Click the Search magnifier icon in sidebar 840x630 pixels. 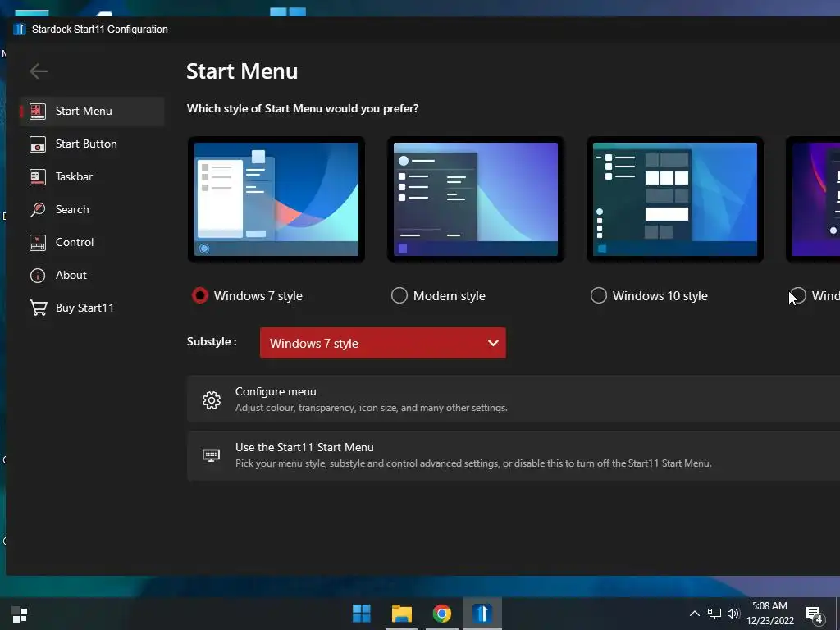coord(38,209)
